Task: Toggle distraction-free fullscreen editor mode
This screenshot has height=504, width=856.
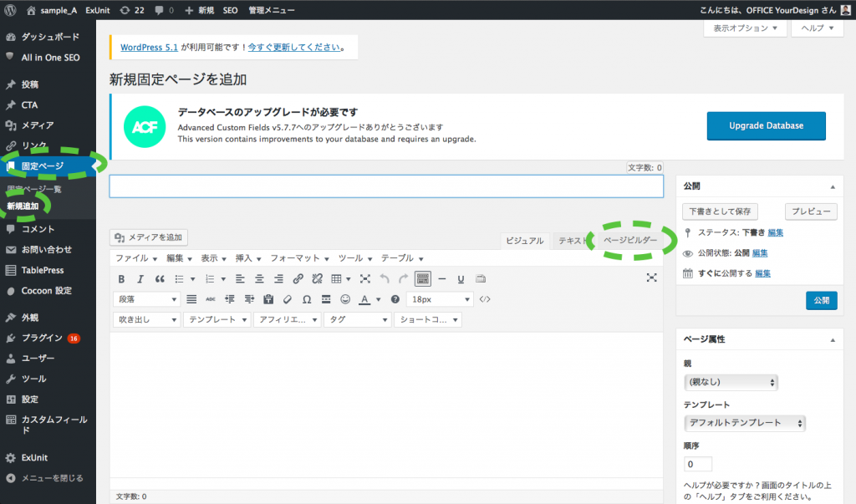Action: point(652,278)
